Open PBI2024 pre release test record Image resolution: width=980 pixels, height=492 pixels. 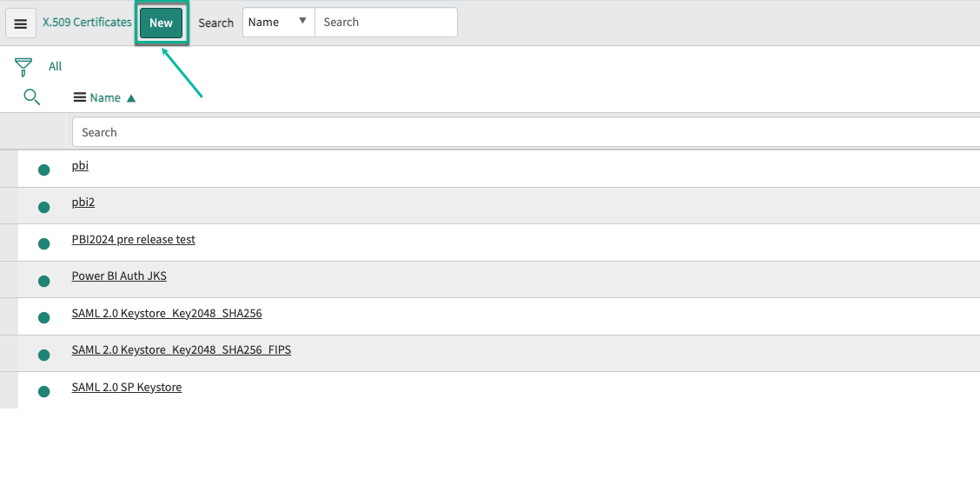(x=133, y=239)
